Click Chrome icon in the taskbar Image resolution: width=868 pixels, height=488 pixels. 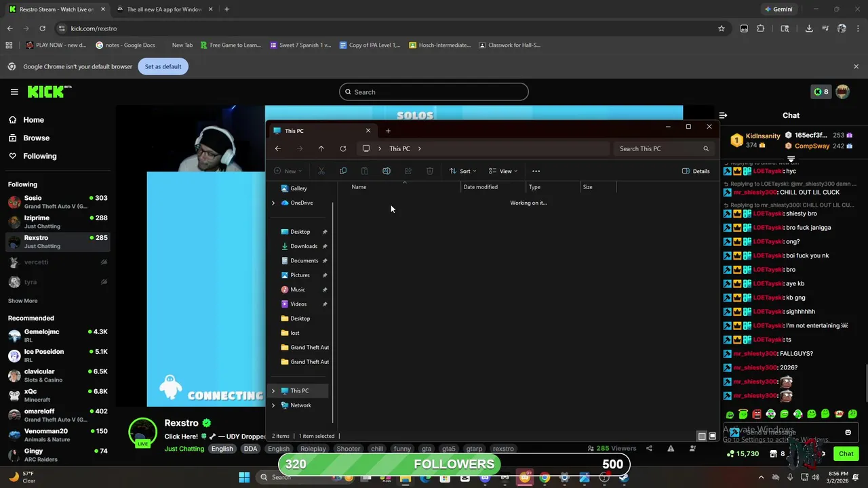pos(545,477)
